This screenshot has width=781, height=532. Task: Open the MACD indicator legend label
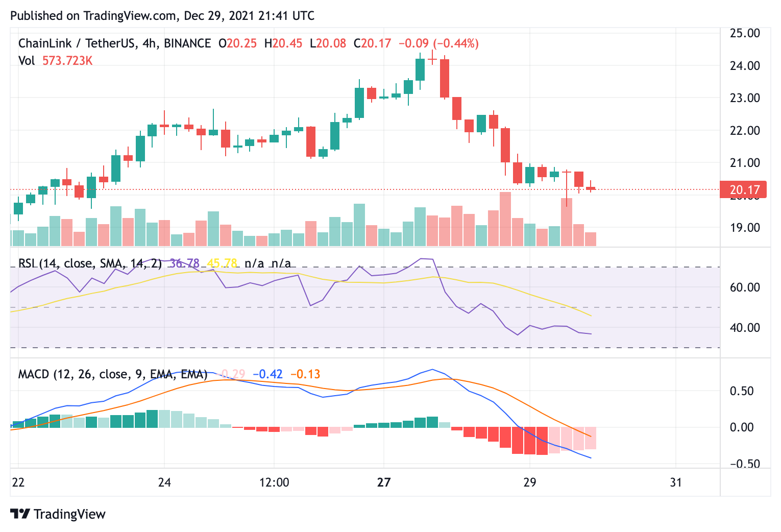(x=113, y=374)
